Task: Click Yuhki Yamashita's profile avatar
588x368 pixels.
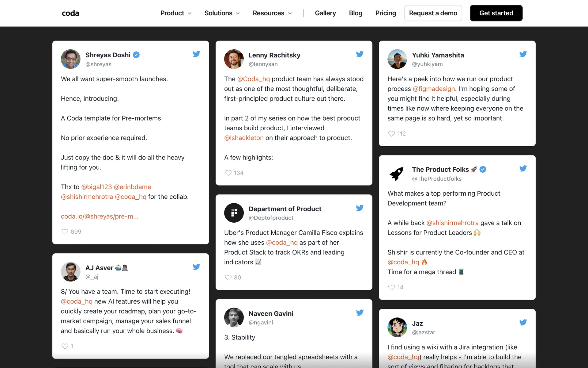Action: coord(397,59)
